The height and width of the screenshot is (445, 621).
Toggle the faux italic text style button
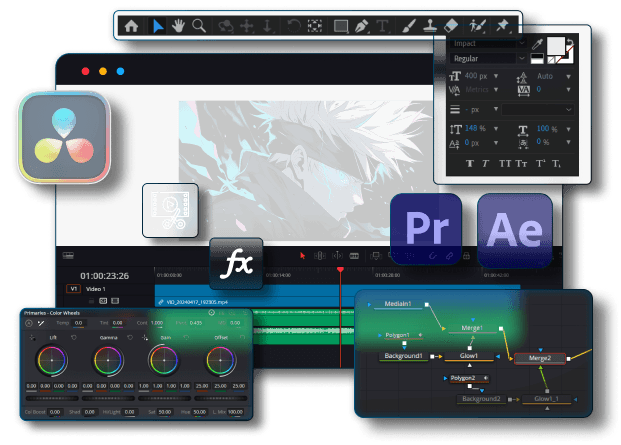coord(487,163)
